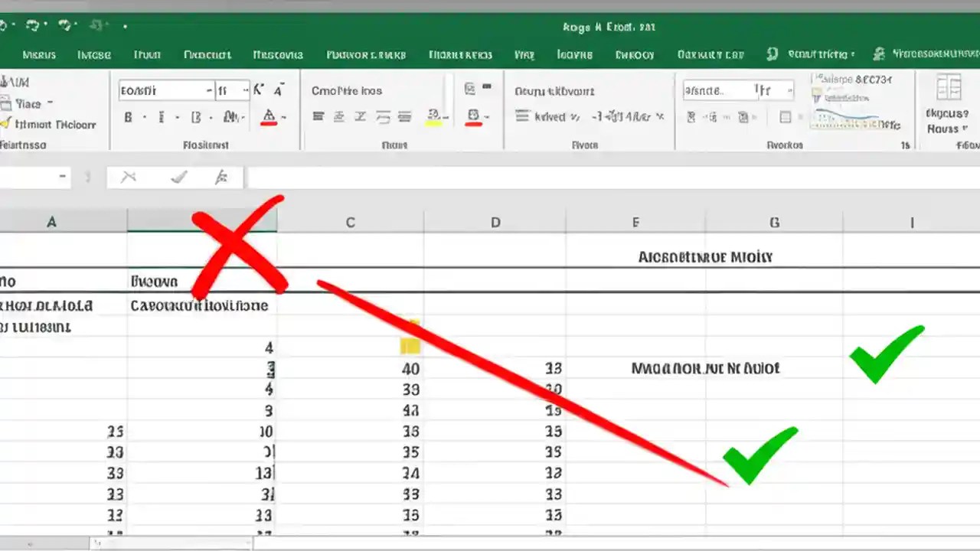Toggle Bold formatting in the Font group
Image resolution: width=980 pixels, height=551 pixels.
(x=128, y=118)
